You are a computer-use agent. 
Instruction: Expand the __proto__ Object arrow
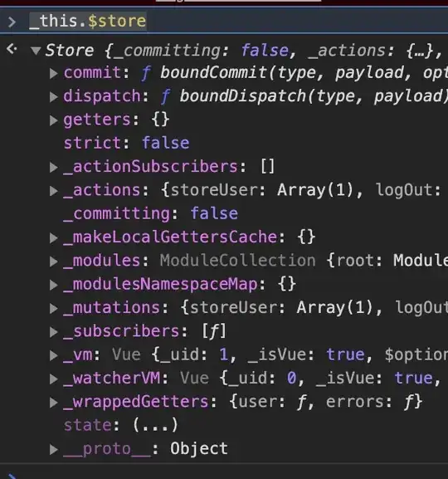point(54,450)
